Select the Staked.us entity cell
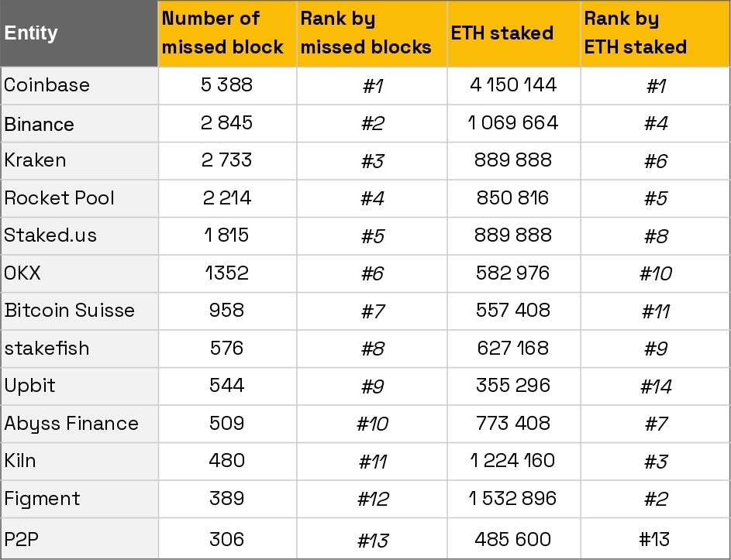Screen dimensions: 731x560 79,235
